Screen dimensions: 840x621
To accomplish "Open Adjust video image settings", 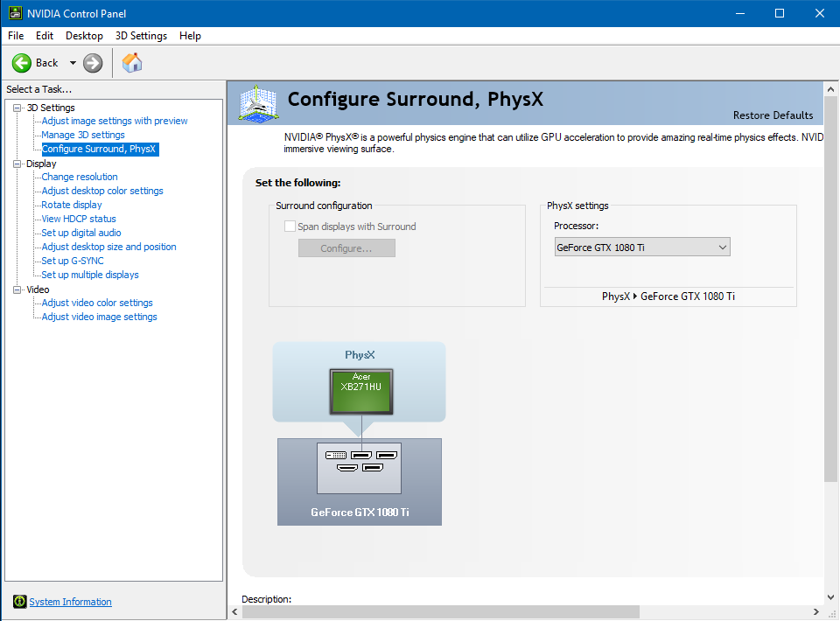I will click(99, 317).
